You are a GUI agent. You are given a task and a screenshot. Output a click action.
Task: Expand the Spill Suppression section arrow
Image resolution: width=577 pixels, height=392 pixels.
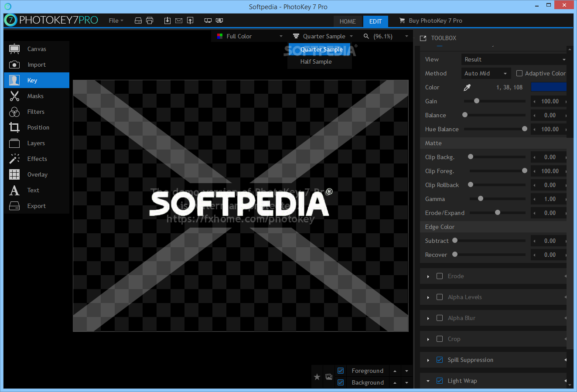pyautogui.click(x=428, y=360)
